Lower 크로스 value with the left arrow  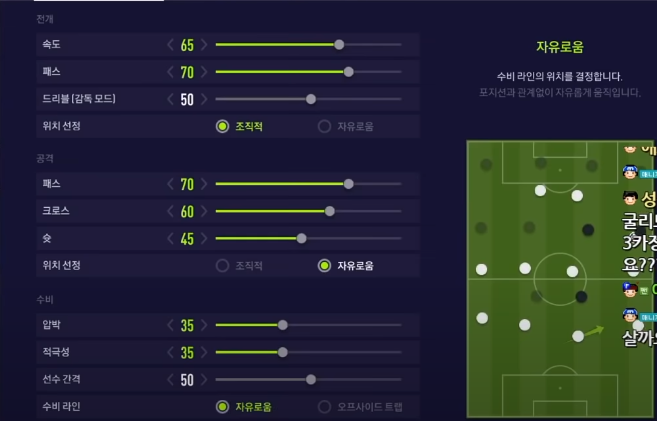170,211
